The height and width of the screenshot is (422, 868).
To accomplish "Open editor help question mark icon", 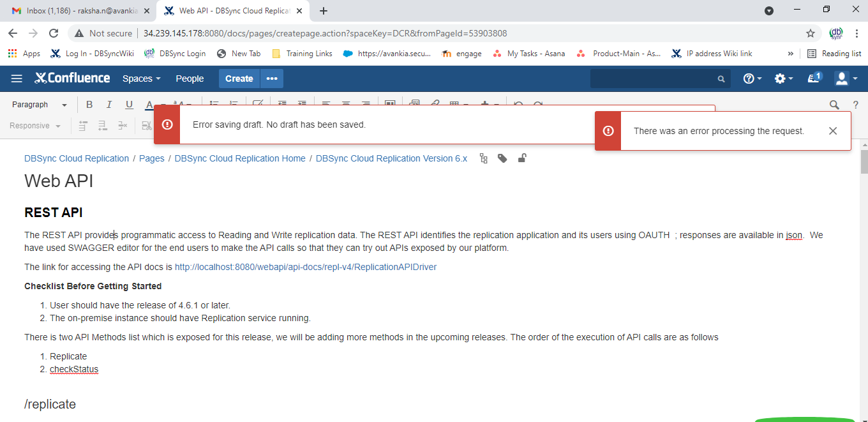I will pos(856,105).
